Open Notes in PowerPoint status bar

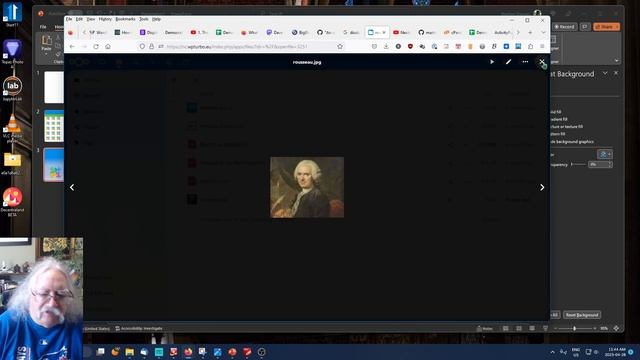coord(485,328)
